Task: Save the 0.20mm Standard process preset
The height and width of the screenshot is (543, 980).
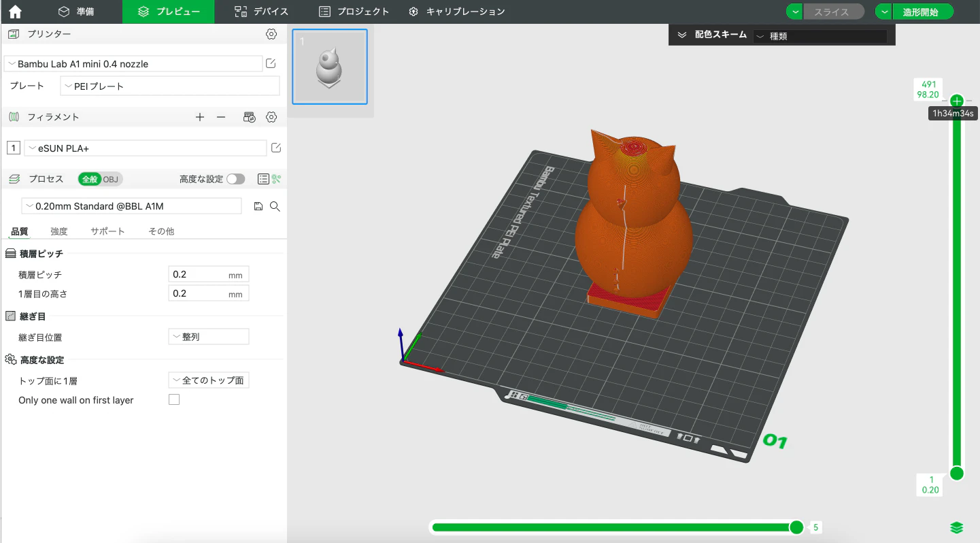Action: point(258,206)
